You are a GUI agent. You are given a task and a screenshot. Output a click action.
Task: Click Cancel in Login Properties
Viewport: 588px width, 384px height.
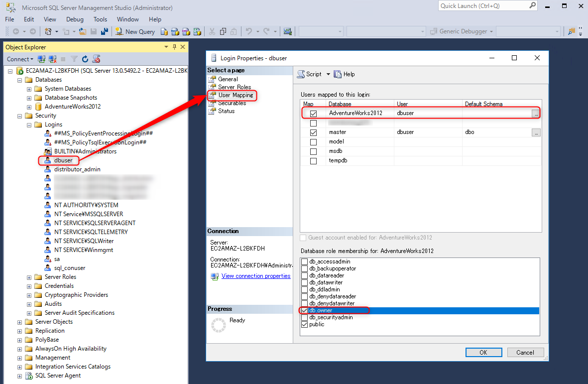[525, 353]
